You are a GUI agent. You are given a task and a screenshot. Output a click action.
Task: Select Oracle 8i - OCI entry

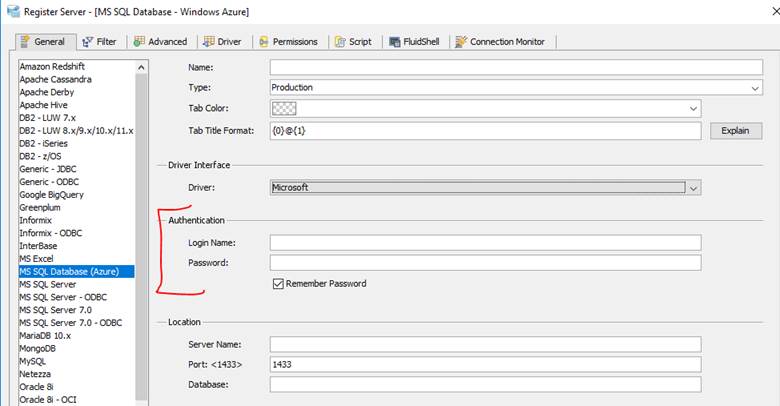pyautogui.click(x=48, y=400)
